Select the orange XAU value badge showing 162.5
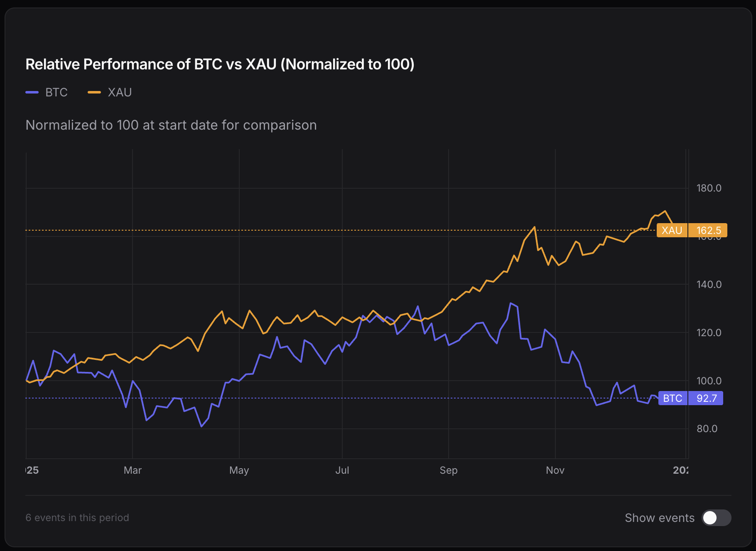 (x=710, y=230)
